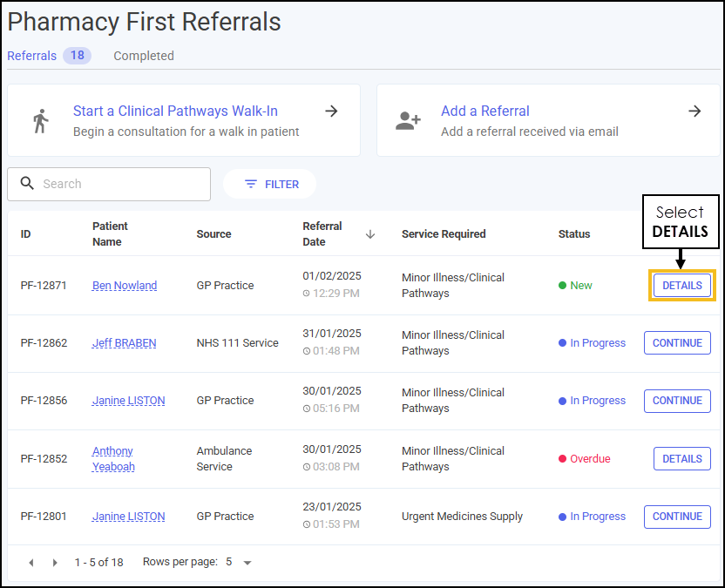Click the magnifying glass search icon
This screenshot has width=725, height=588.
(x=27, y=183)
